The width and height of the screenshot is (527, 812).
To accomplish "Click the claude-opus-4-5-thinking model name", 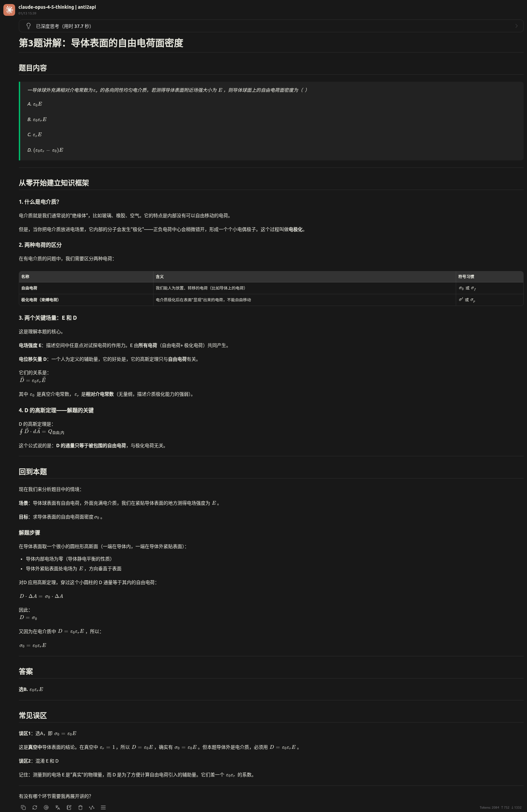I will 46,7.
